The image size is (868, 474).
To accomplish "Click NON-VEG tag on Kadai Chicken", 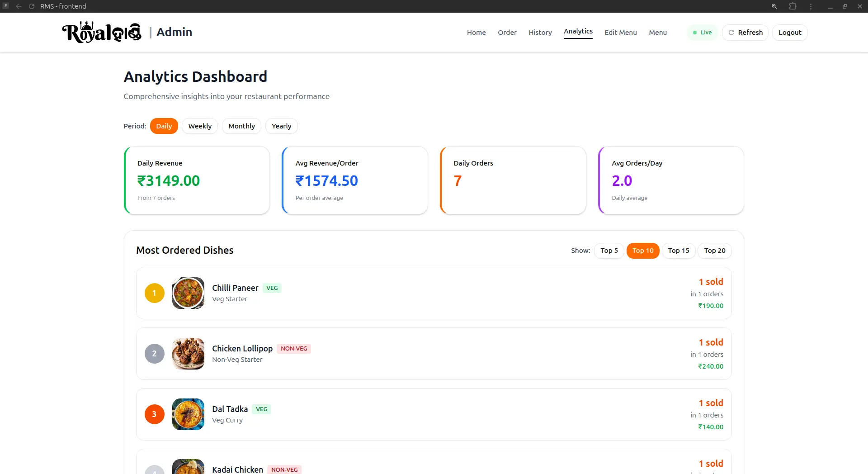I will (284, 469).
